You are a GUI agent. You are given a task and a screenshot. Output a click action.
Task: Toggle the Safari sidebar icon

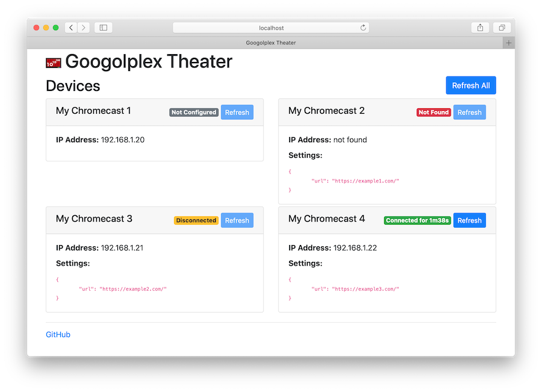pos(104,28)
